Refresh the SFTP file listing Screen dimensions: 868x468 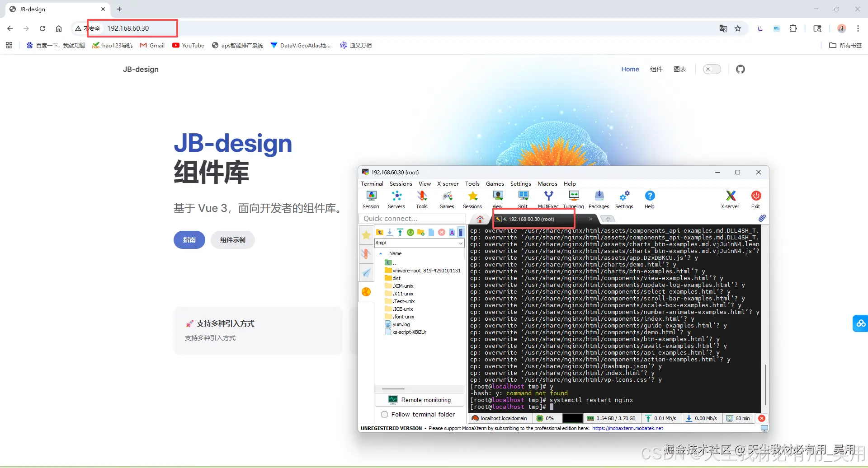click(x=410, y=232)
